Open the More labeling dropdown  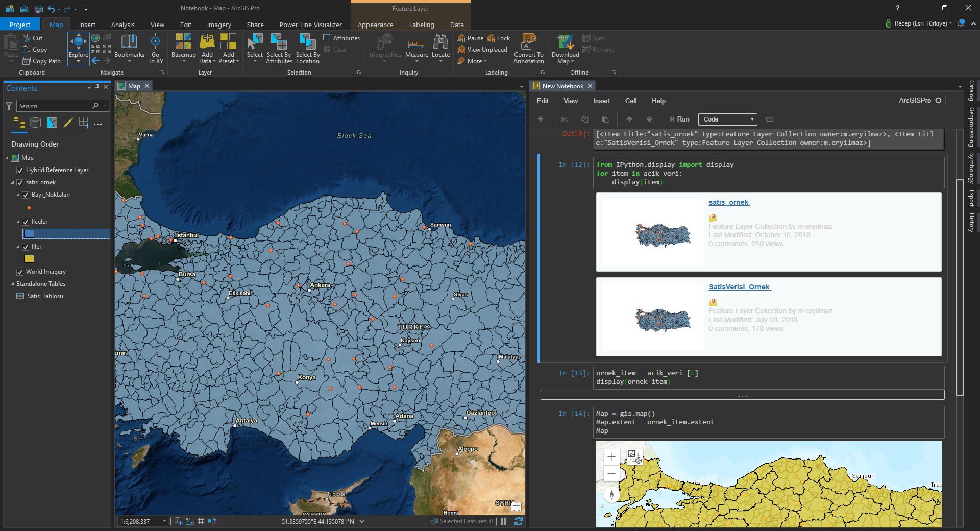click(473, 61)
